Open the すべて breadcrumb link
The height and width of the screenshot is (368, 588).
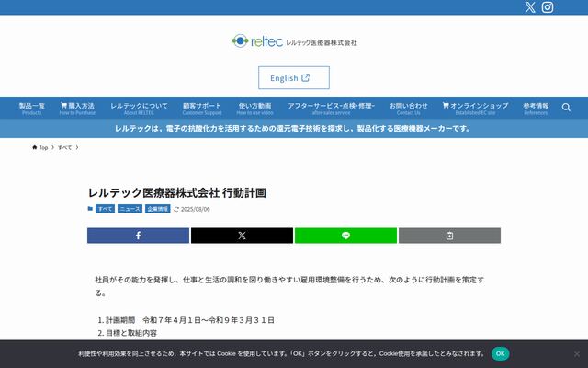point(64,147)
